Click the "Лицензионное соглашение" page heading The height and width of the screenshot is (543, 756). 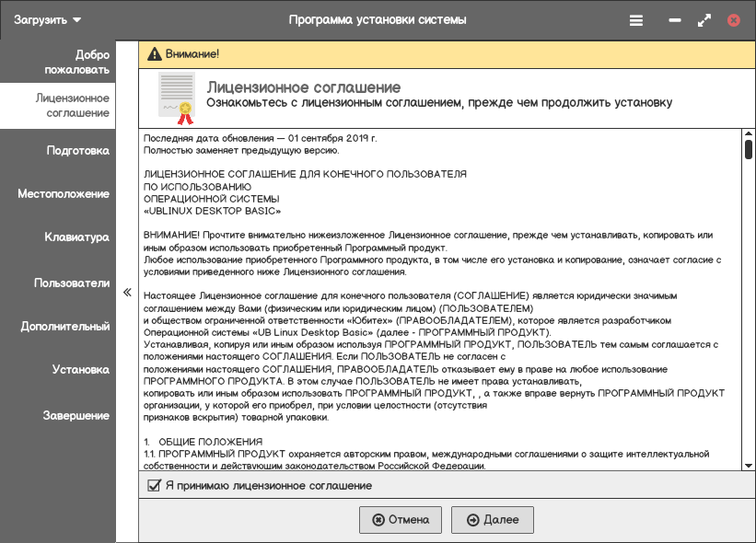point(304,87)
